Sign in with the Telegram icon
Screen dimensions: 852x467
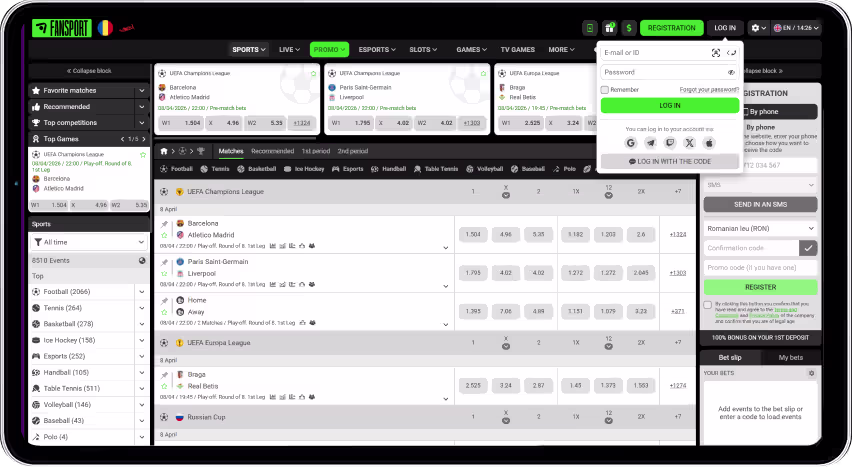[x=650, y=143]
